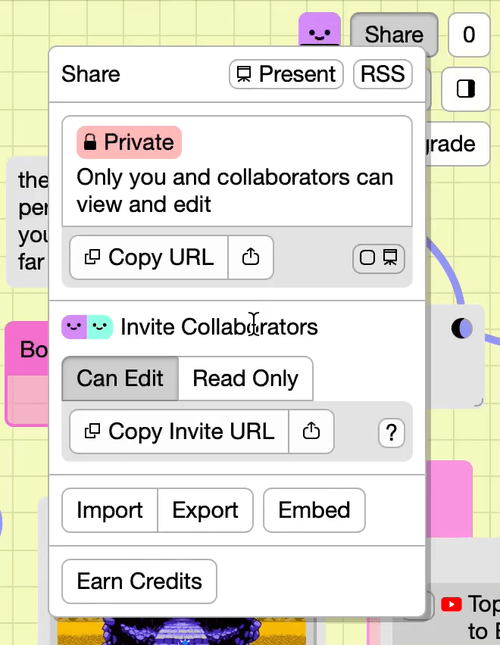Screen dimensions: 500x645
Task: Open the Export option
Action: pyautogui.click(x=205, y=510)
